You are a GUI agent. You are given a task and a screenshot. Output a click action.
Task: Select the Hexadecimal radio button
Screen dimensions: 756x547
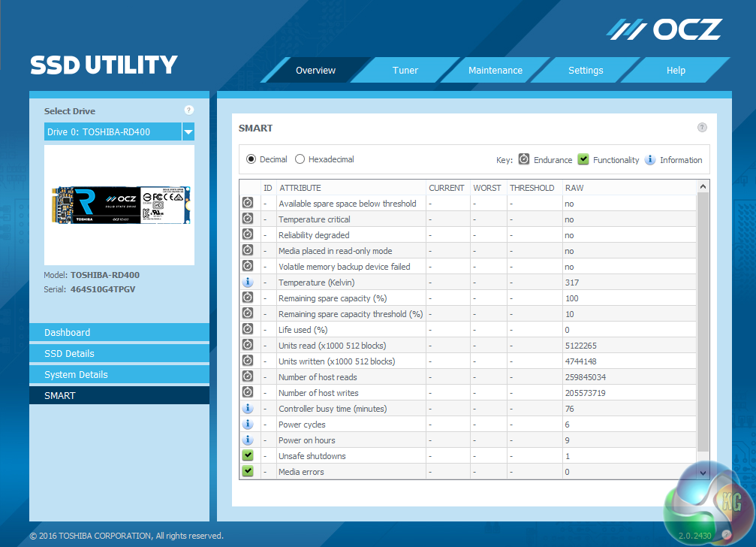(300, 159)
